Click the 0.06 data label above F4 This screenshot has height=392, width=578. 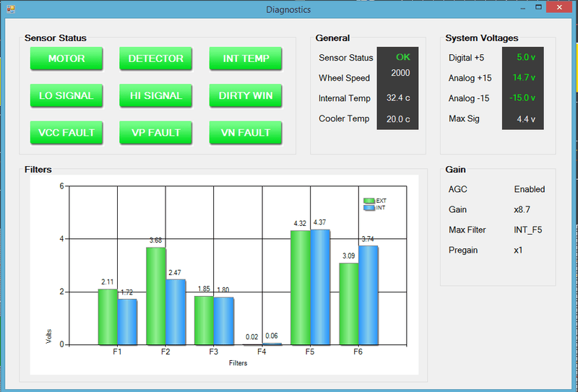(272, 336)
